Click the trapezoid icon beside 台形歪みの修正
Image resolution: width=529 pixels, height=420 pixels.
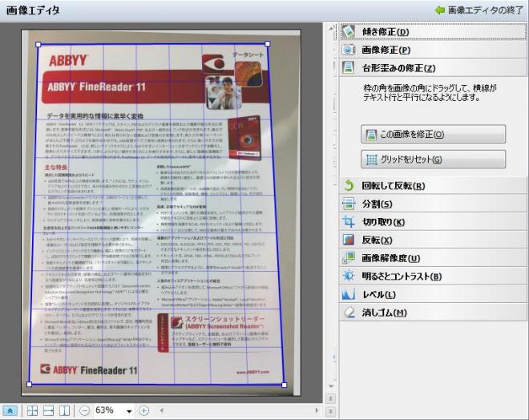pyautogui.click(x=349, y=68)
